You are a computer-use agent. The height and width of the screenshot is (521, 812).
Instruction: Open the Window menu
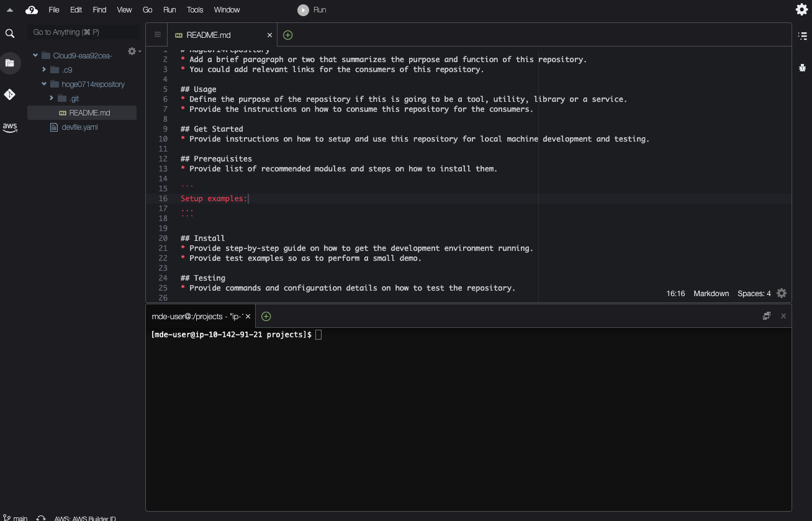[227, 10]
